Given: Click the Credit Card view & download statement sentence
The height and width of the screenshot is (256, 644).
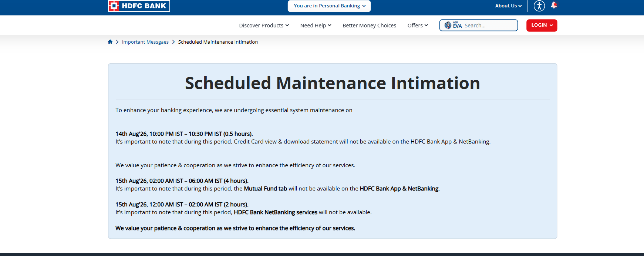Looking at the screenshot, I should point(303,142).
